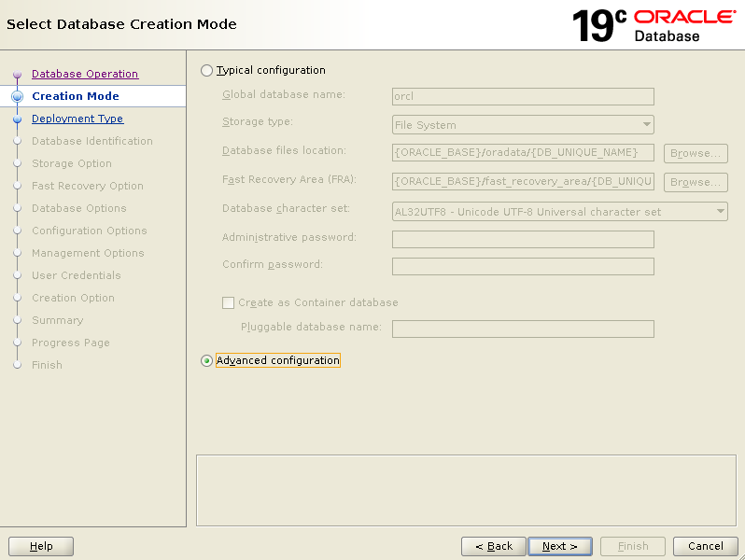Image resolution: width=745 pixels, height=560 pixels.
Task: Click the 'Database character set:' label
Action: pos(286,208)
